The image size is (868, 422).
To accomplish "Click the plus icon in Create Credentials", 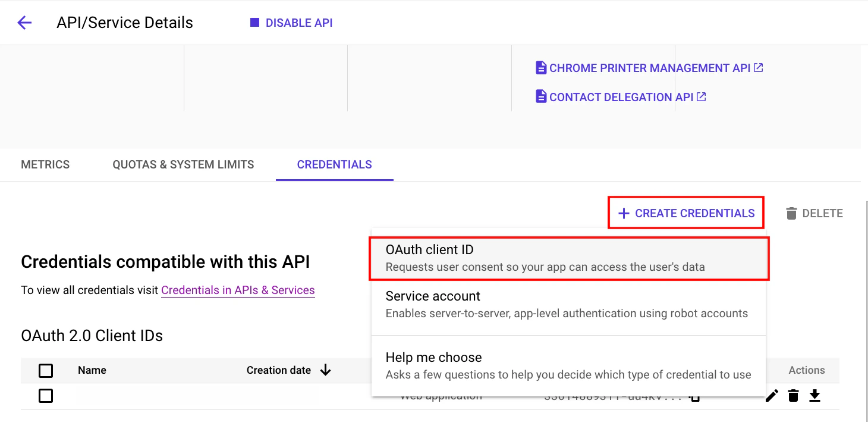I will (x=623, y=212).
